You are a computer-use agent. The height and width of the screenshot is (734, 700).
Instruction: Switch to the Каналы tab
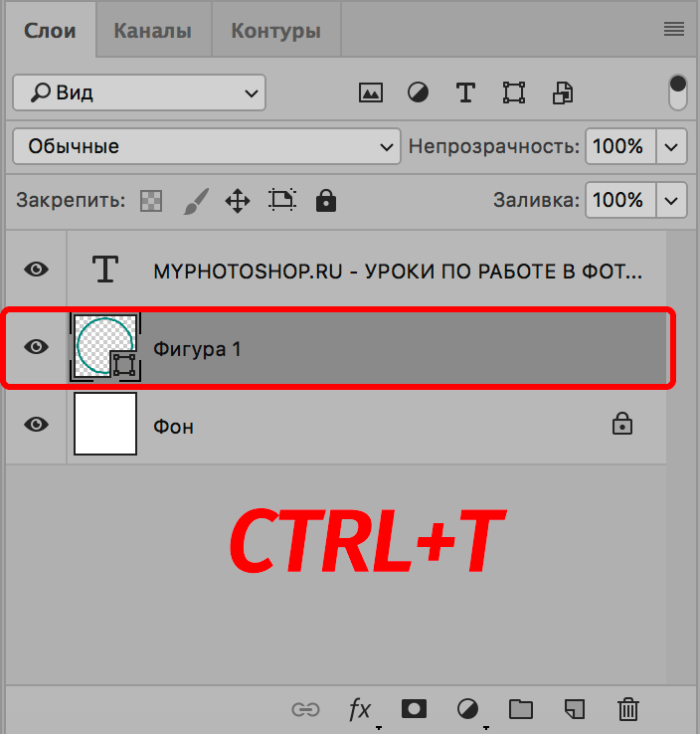(152, 31)
